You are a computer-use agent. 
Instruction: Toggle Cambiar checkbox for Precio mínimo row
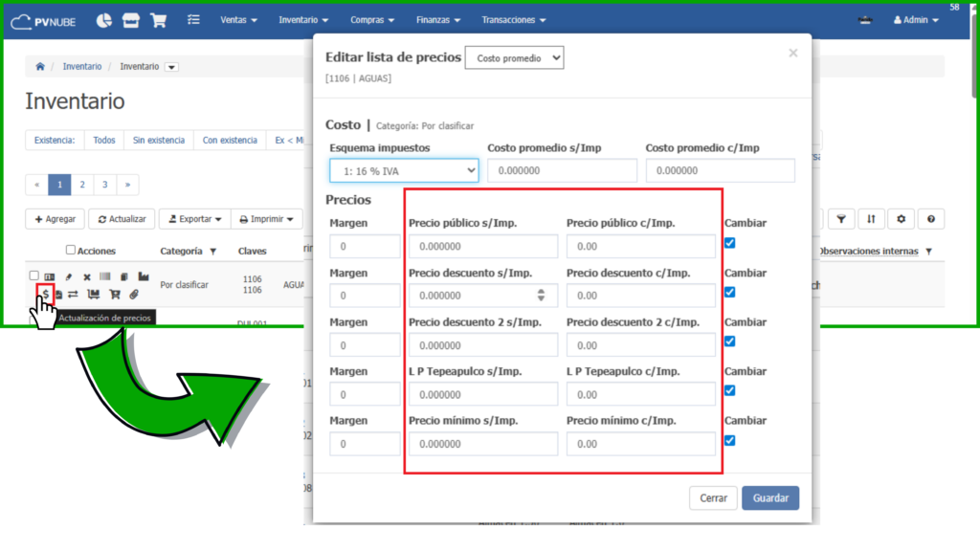point(730,440)
